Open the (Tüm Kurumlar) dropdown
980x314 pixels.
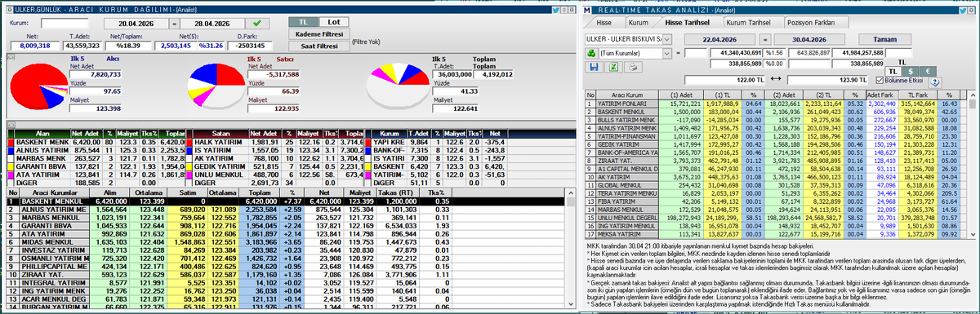(x=667, y=53)
